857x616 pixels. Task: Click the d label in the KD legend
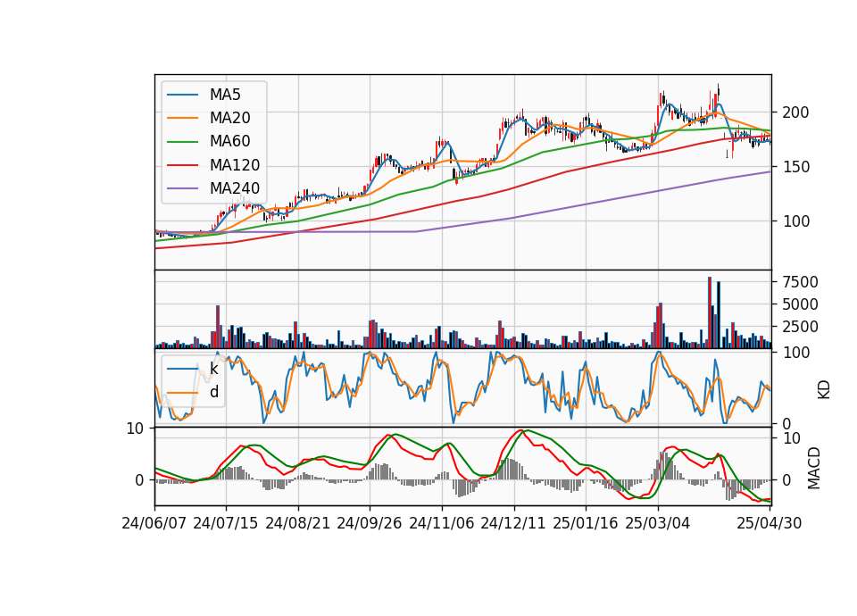(214, 392)
